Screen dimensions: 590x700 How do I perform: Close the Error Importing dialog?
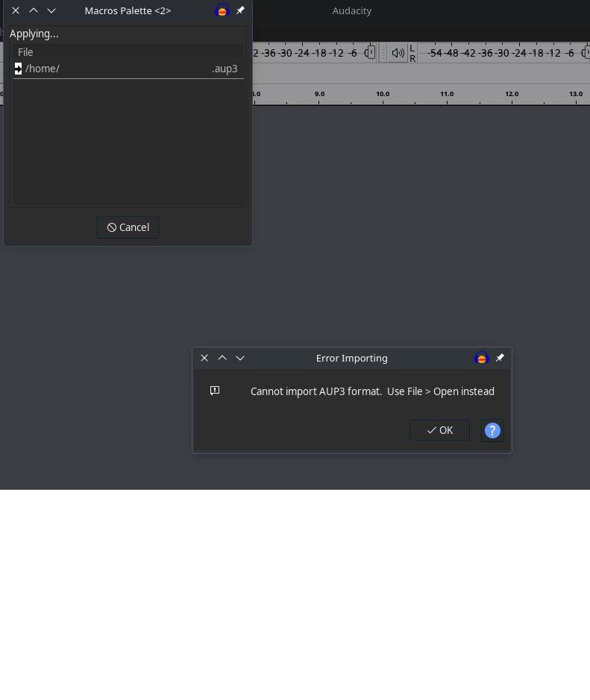(204, 358)
